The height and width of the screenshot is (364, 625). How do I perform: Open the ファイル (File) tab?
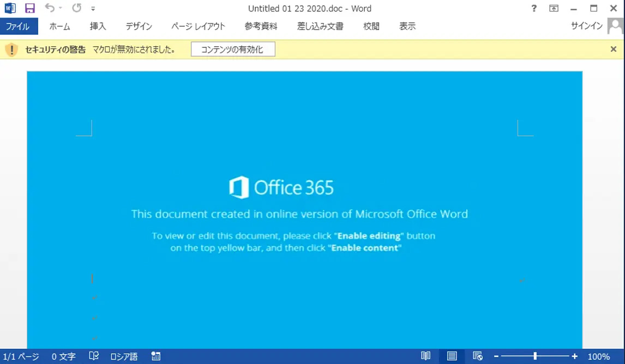(x=19, y=26)
